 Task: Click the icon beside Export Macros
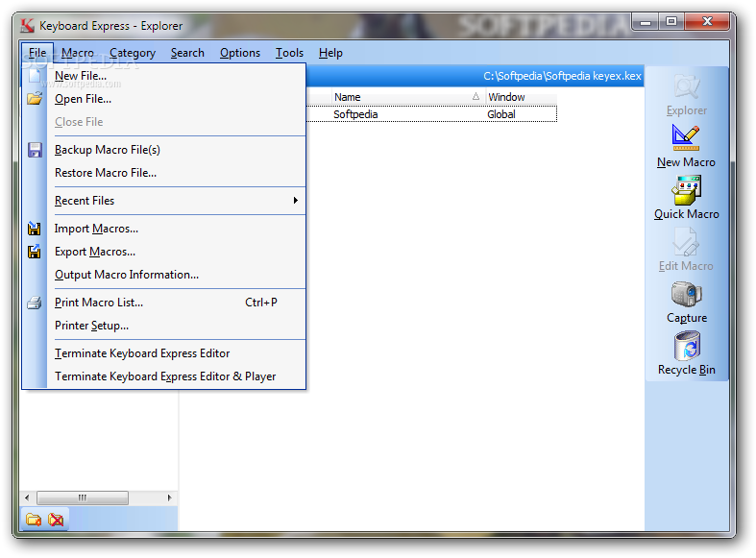tap(35, 252)
